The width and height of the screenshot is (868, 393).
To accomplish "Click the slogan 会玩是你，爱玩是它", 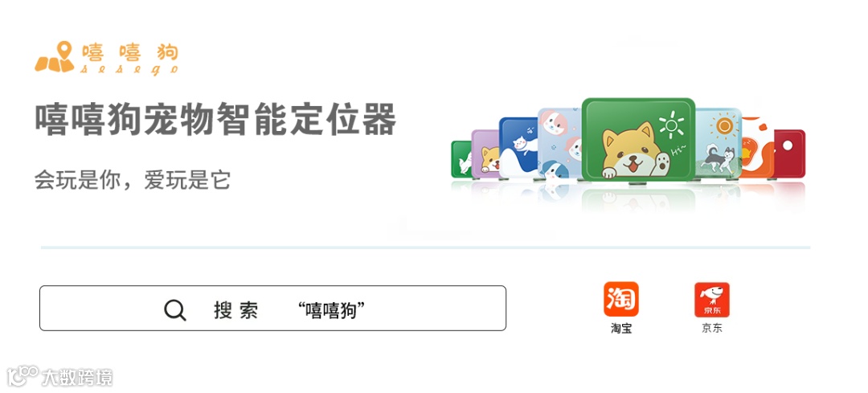I will (x=133, y=181).
